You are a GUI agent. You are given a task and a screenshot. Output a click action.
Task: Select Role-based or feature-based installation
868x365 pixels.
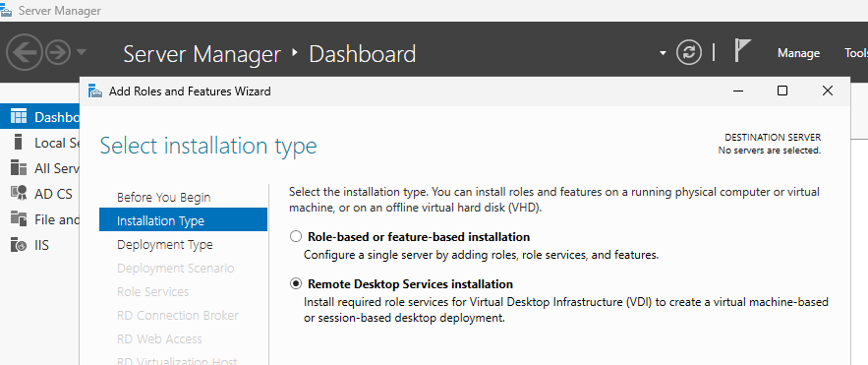point(296,236)
